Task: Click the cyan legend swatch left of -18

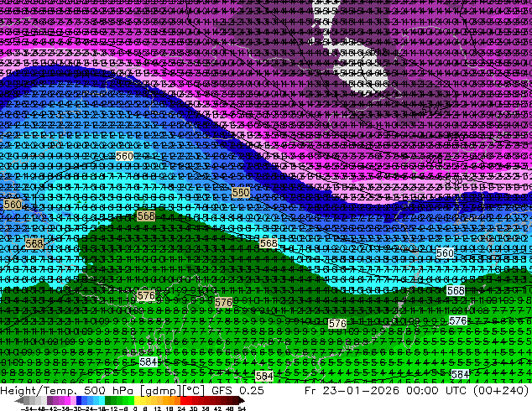Action: click(102, 400)
